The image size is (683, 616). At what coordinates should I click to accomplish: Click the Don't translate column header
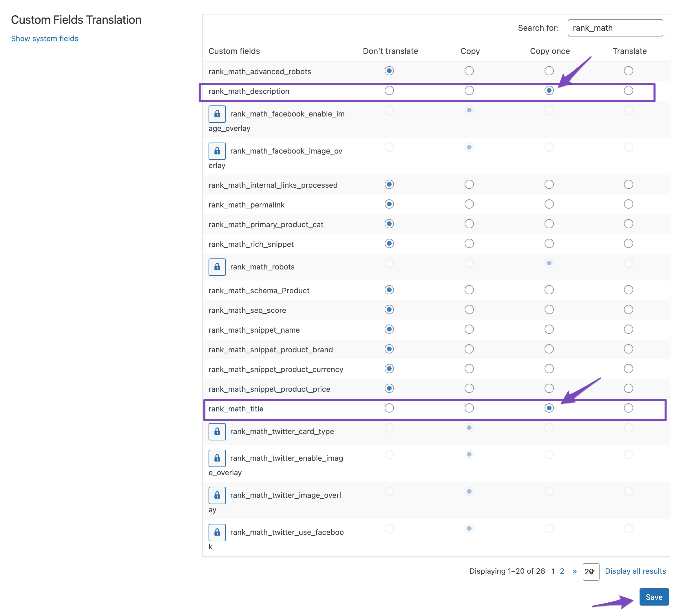tap(390, 51)
